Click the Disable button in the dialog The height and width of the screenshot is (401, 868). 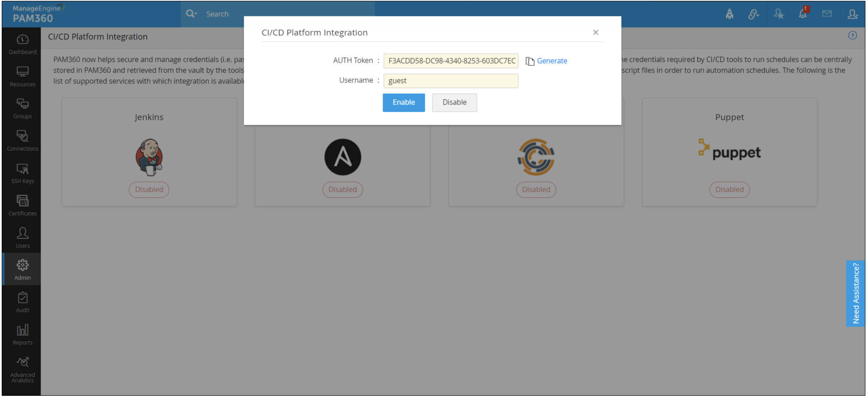click(454, 102)
